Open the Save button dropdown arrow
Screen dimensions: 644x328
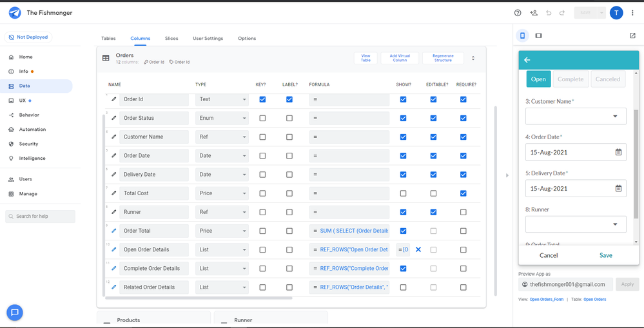[601, 13]
